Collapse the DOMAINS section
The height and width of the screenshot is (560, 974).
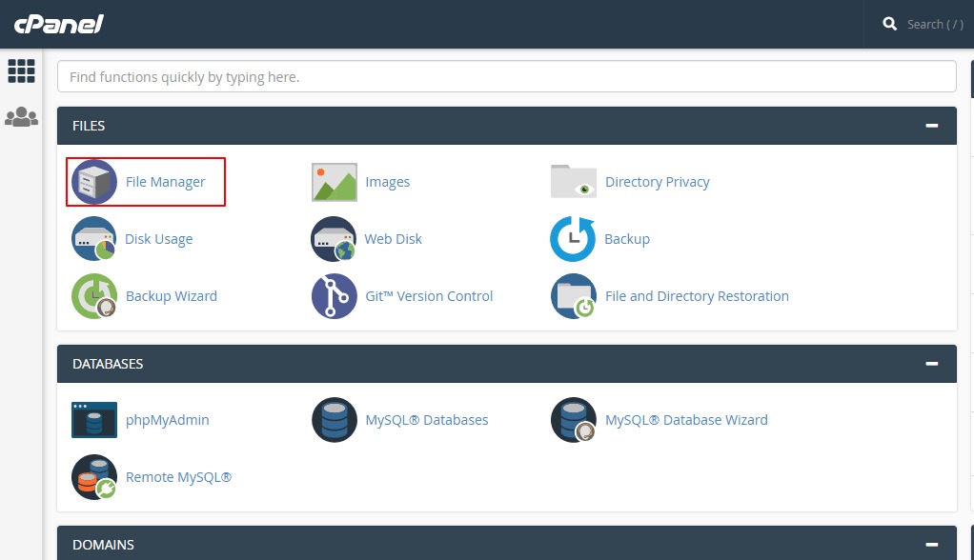tap(932, 545)
